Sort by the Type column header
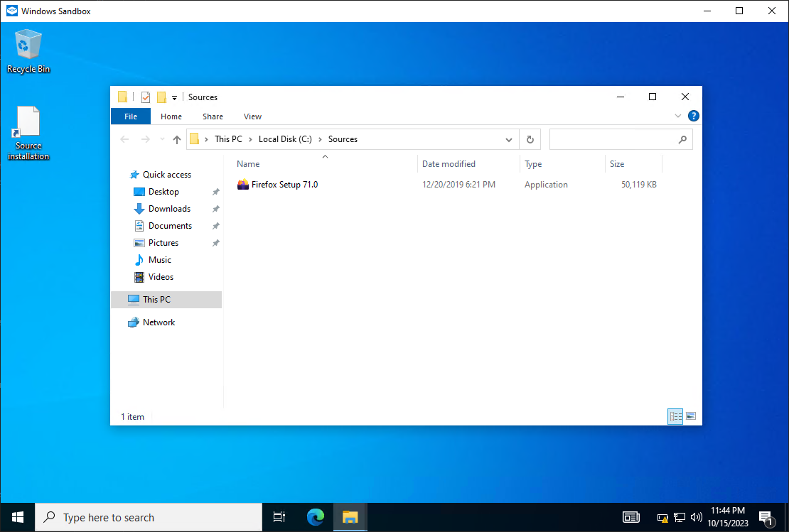789x532 pixels. pos(562,164)
